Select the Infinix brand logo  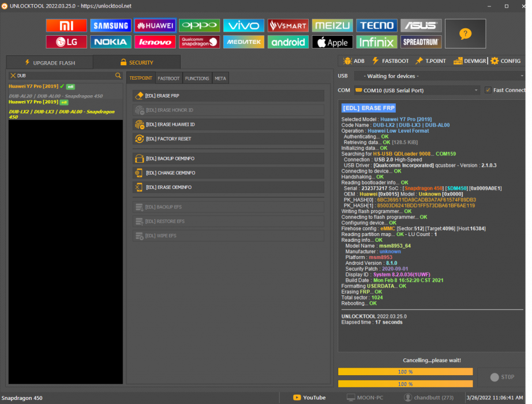click(377, 42)
